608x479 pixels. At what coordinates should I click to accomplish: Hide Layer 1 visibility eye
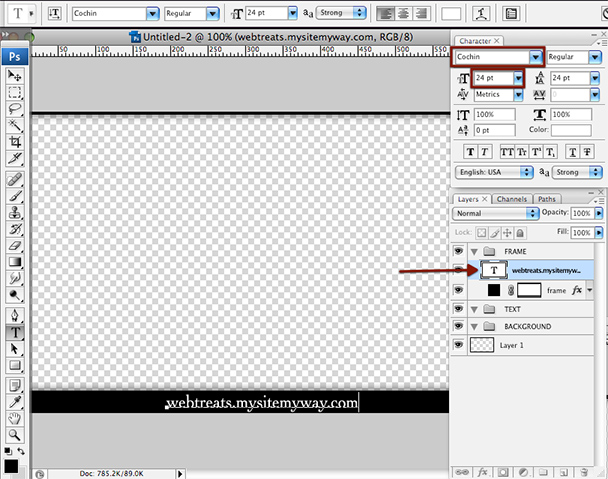458,344
